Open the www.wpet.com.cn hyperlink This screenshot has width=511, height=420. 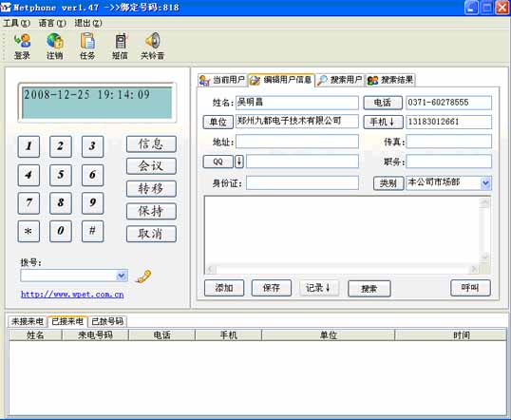[72, 295]
